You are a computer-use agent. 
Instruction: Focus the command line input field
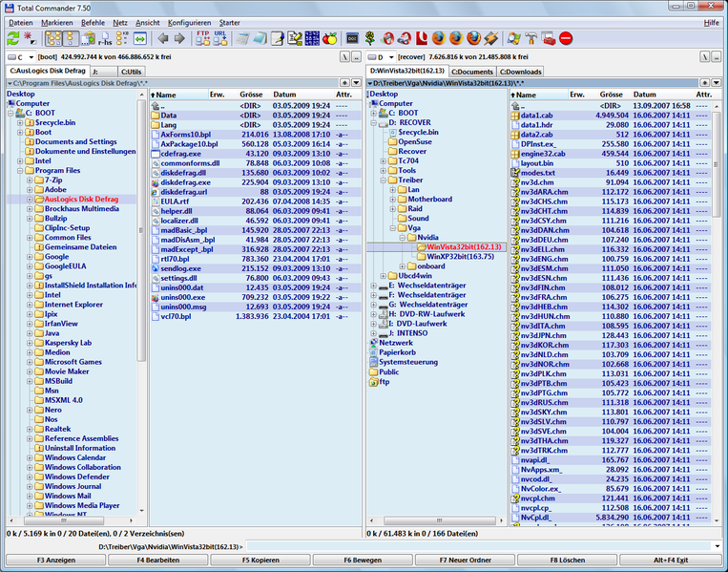[x=478, y=546]
